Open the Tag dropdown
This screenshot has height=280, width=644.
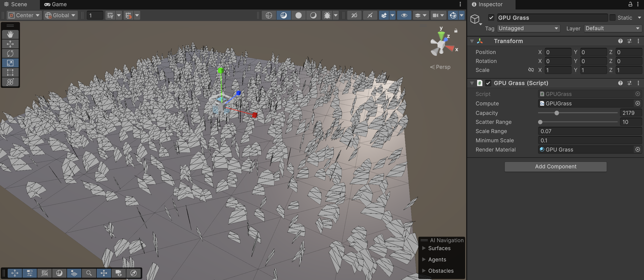click(528, 28)
